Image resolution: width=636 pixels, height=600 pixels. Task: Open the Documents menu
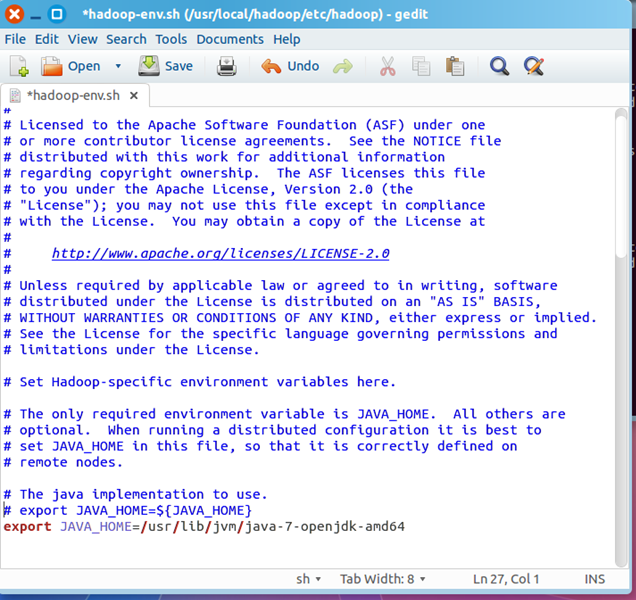coord(230,39)
